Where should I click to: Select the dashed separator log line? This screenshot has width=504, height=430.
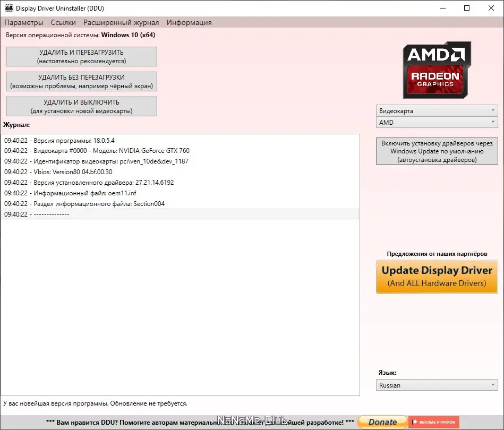pos(180,214)
